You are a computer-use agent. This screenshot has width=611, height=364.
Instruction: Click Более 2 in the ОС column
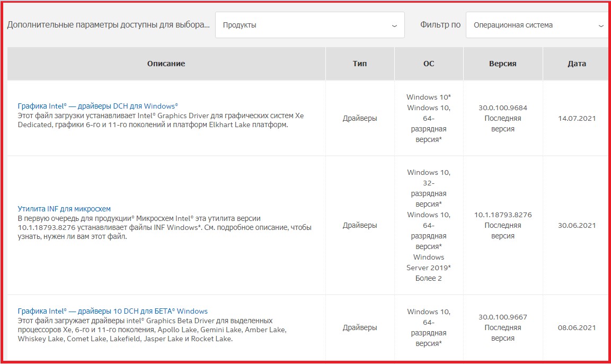coord(429,278)
